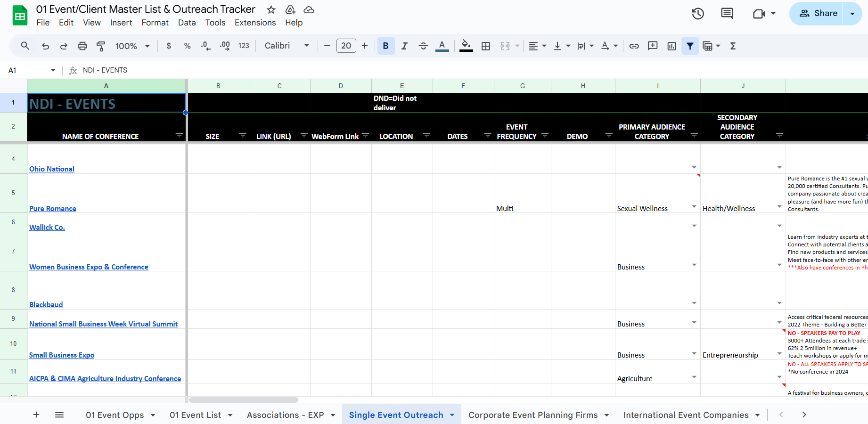
Task: Open Women Business Expo & Conference link
Action: [89, 267]
